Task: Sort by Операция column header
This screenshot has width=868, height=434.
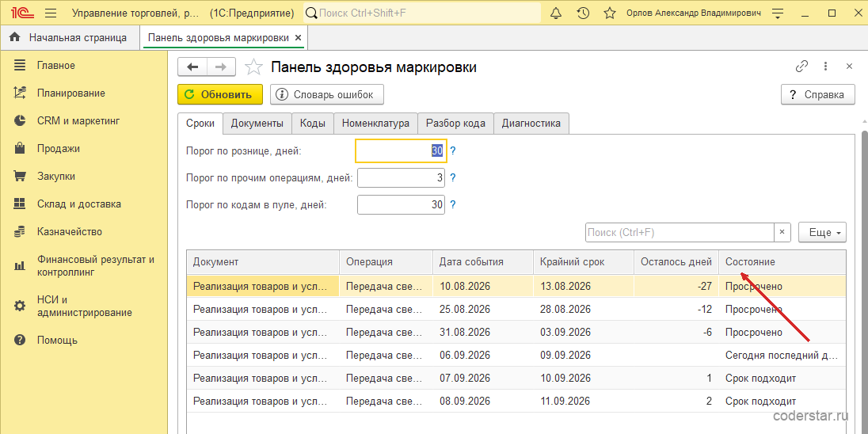Action: (x=386, y=262)
